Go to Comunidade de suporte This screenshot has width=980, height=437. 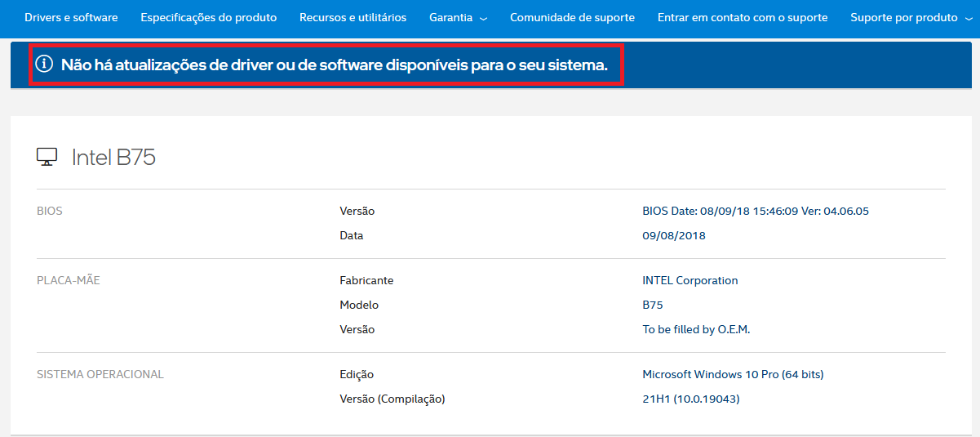pos(572,17)
